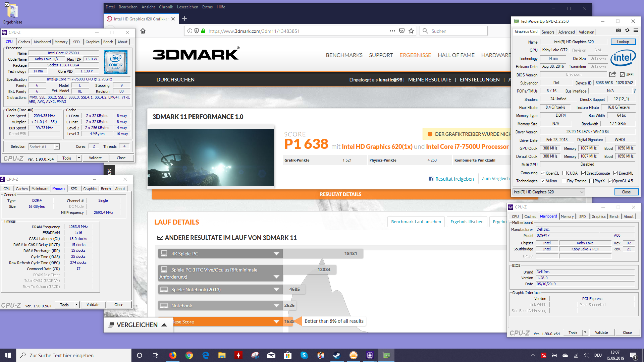This screenshot has width=644, height=362.
Task: Switch to GPU-Z taskbar icon
Action: click(x=386, y=355)
